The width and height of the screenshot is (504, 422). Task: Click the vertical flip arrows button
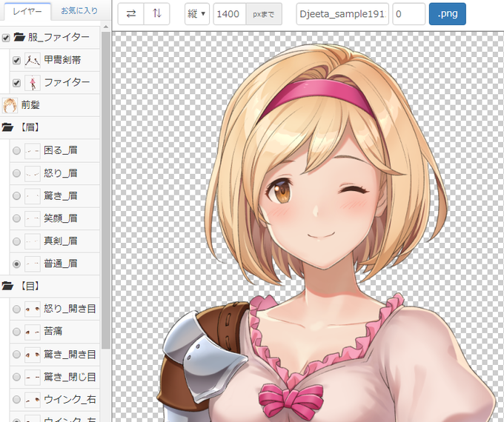tap(157, 14)
